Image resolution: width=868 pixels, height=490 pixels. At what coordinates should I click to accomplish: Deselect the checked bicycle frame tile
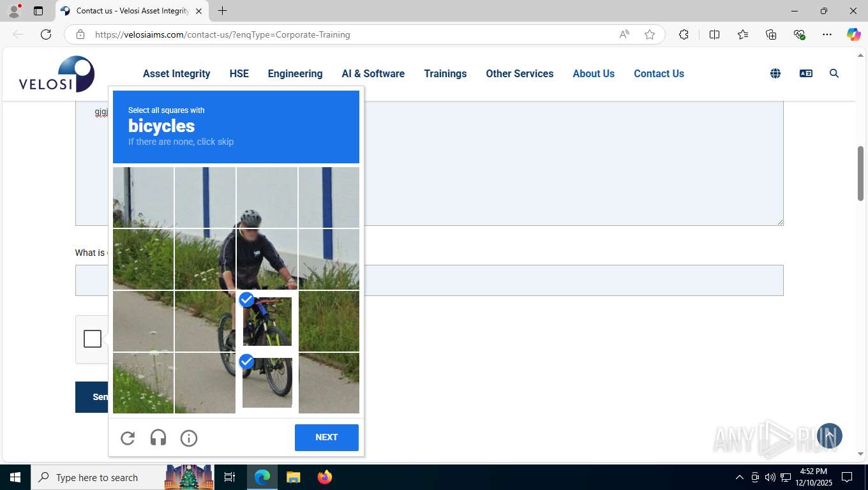267,321
